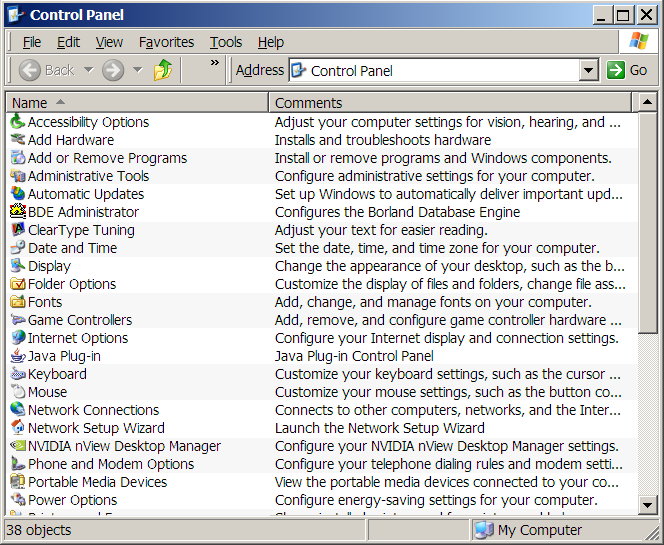The height and width of the screenshot is (545, 664).
Task: Open the Administrative Tools icon
Action: coord(18,176)
